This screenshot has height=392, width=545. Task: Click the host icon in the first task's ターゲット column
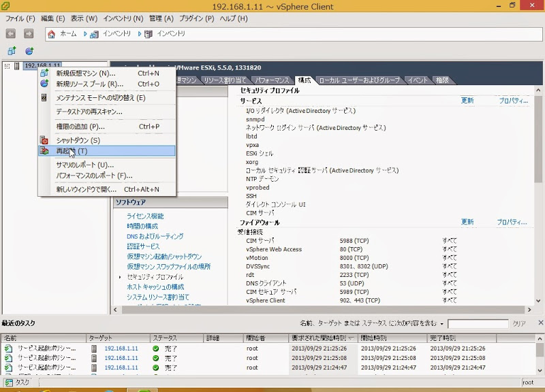(93, 348)
